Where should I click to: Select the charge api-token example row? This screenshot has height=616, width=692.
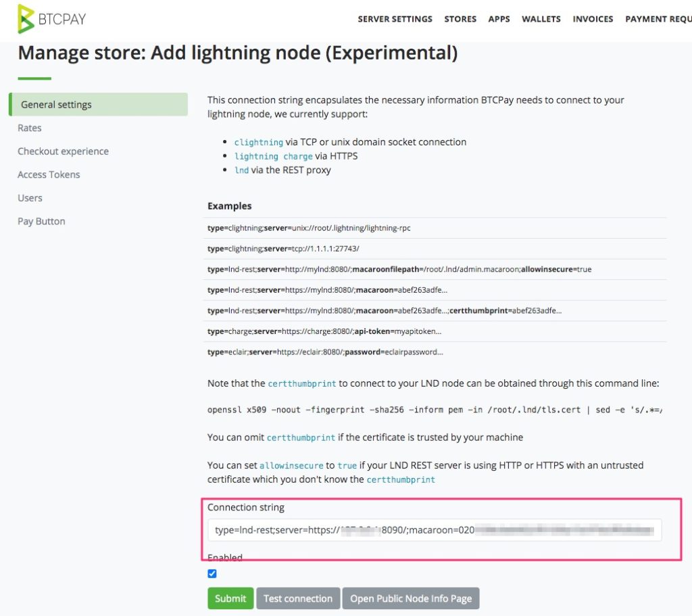[435, 331]
